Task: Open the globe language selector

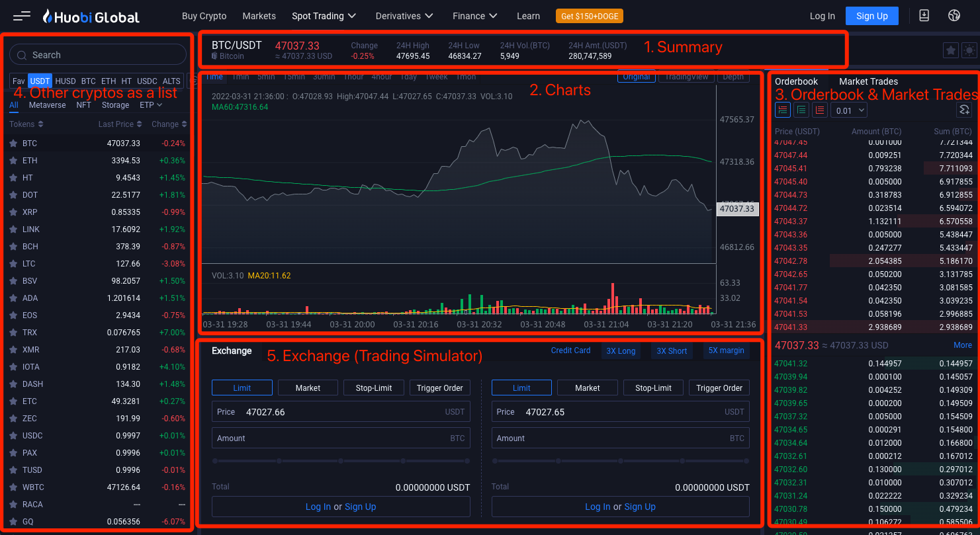Action: [954, 16]
